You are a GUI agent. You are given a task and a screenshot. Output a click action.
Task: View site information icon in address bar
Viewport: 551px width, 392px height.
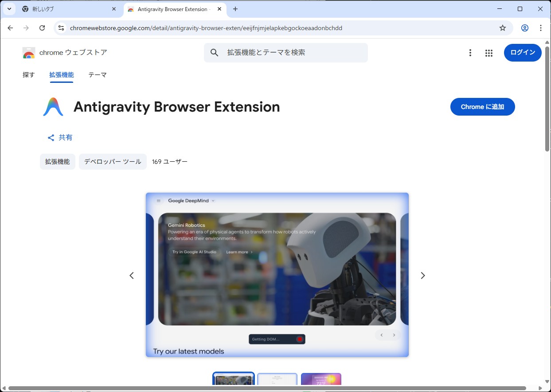coord(61,28)
